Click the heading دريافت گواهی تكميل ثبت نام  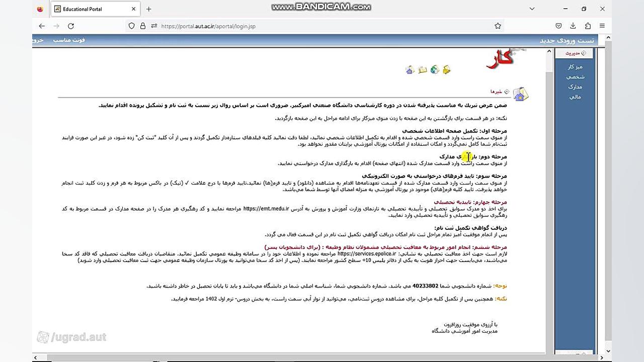pos(471,228)
